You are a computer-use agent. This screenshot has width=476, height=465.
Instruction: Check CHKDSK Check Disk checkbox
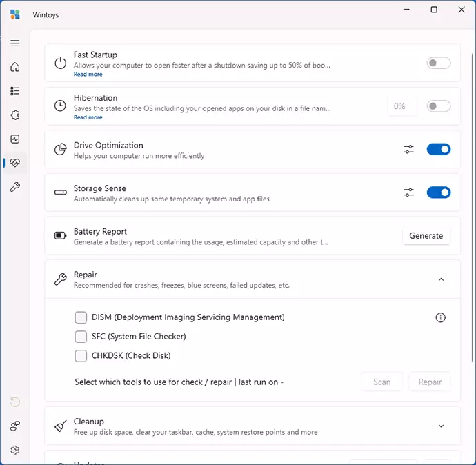point(81,356)
